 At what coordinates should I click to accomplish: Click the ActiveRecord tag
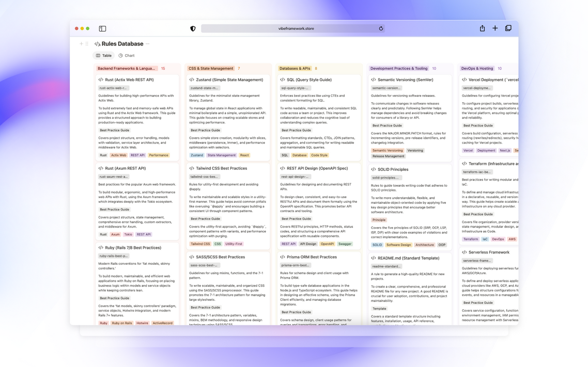[x=162, y=323]
